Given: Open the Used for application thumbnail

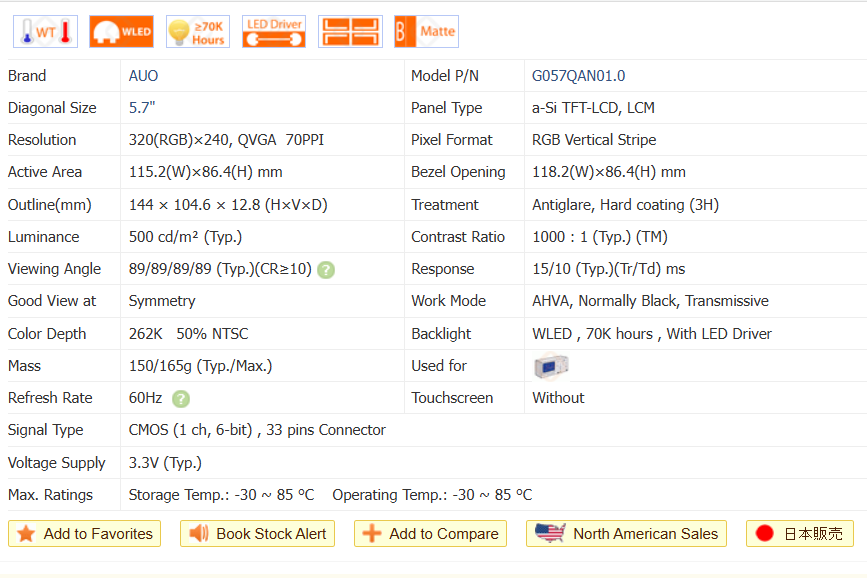Looking at the screenshot, I should [551, 366].
